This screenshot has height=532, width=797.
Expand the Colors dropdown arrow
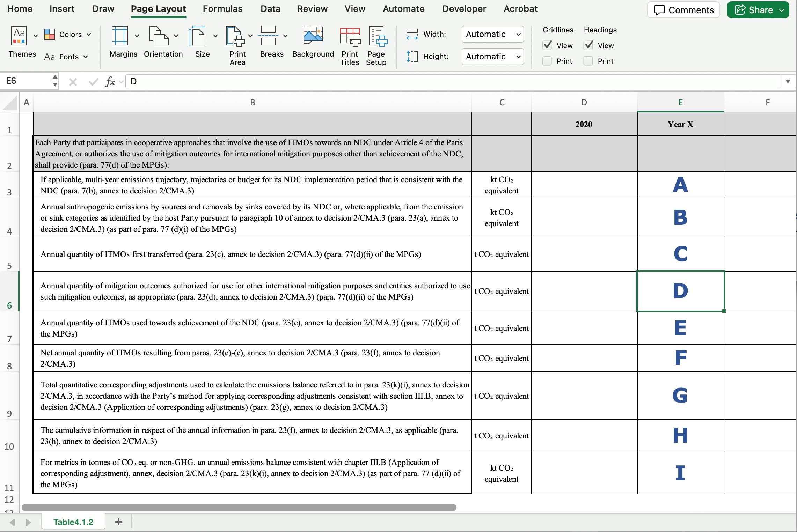[89, 34]
